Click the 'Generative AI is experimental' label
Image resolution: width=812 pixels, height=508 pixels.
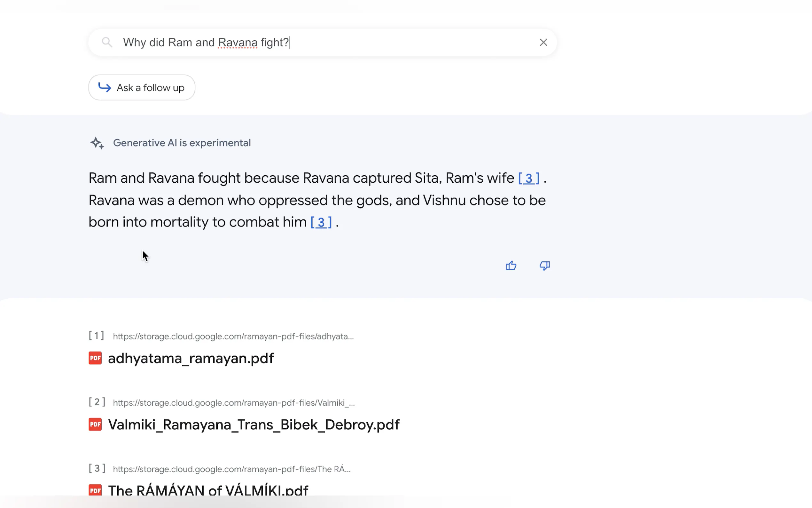[x=182, y=143]
